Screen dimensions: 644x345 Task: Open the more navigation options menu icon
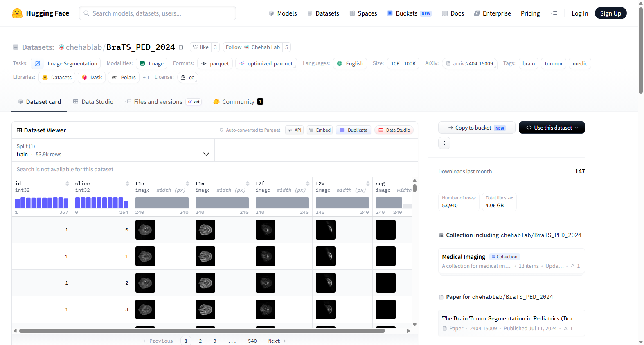tap(553, 13)
